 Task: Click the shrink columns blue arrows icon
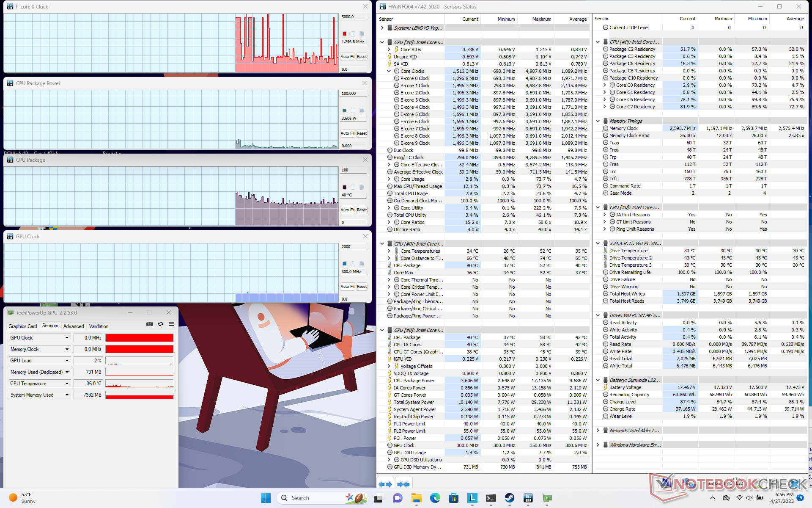[x=403, y=484]
